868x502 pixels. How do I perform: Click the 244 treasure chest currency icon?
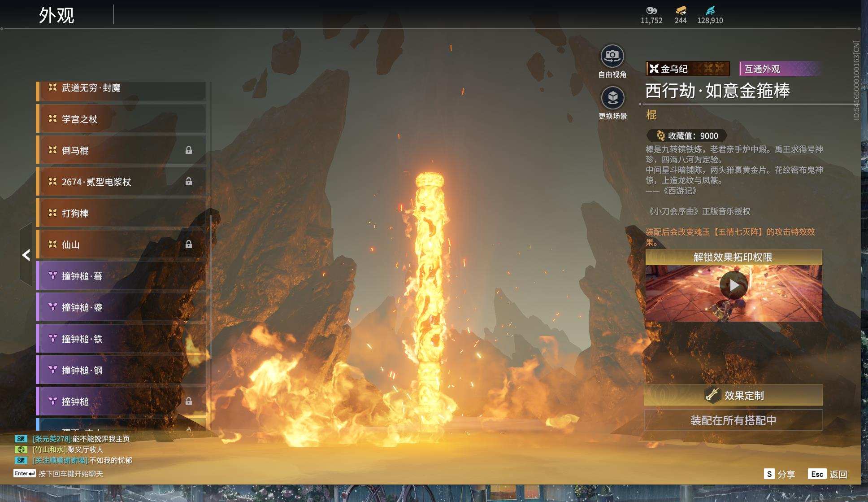click(x=681, y=10)
